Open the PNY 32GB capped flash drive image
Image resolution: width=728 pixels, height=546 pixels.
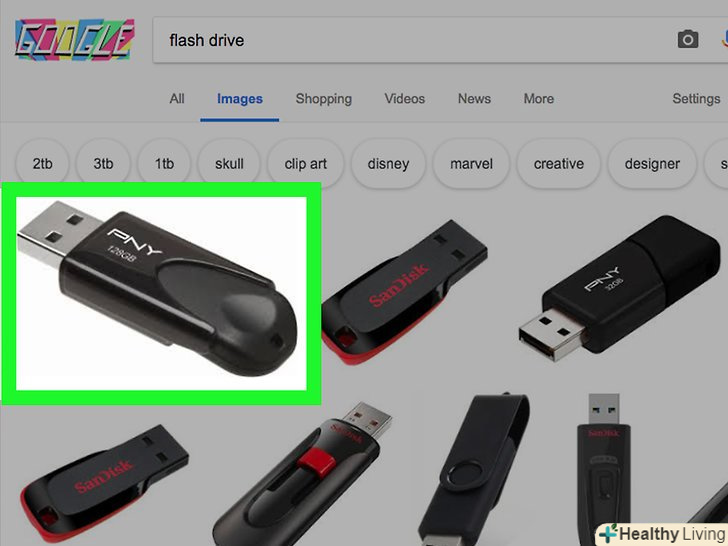(x=620, y=288)
